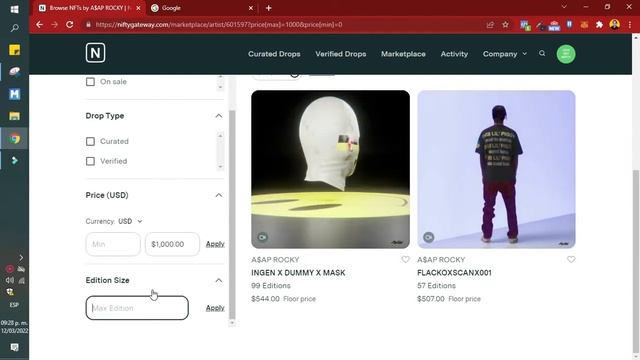Click the page vertical scrollbar
Viewport: 640px width, 360px height.
(x=636, y=261)
